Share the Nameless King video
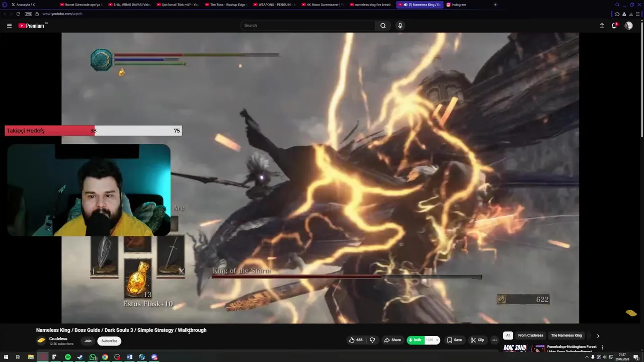Viewport: 644px width, 362px height. pos(392,340)
